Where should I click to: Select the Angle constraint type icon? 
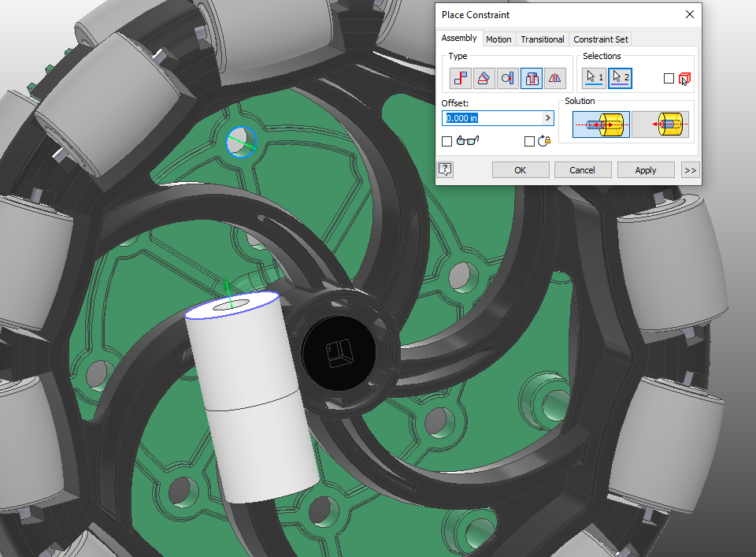click(x=484, y=78)
